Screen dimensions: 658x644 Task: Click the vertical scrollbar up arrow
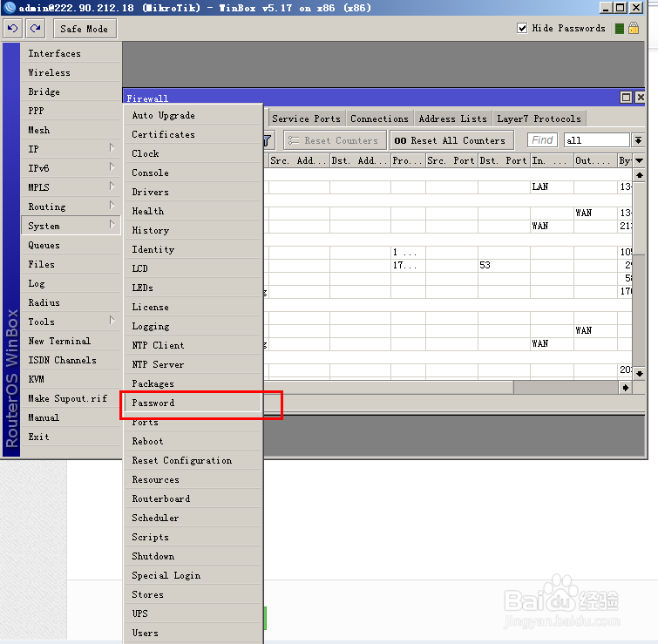pyautogui.click(x=639, y=175)
